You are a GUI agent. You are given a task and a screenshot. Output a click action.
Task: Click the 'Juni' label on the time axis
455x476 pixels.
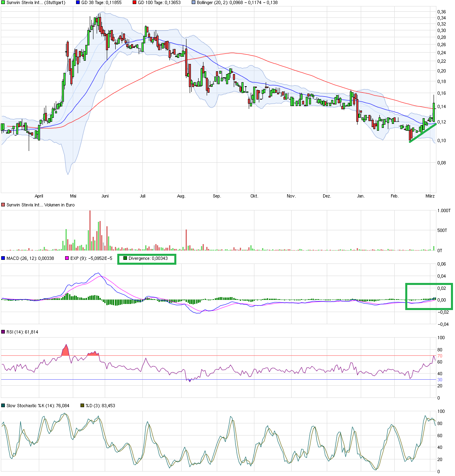coord(105,196)
